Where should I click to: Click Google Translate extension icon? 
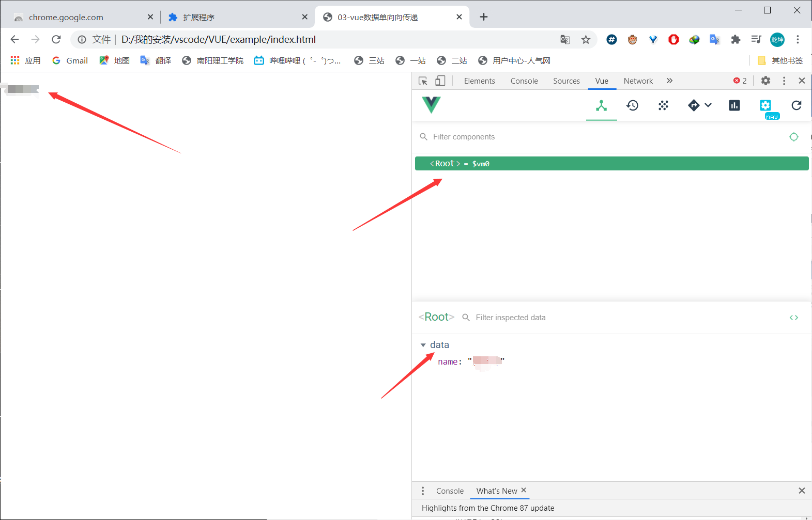(x=715, y=40)
